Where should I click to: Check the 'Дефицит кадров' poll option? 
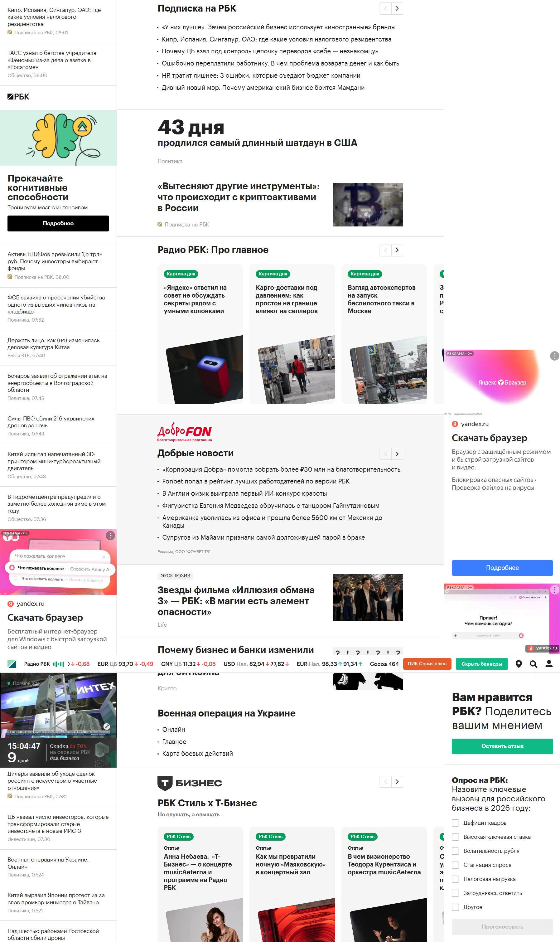[456, 823]
